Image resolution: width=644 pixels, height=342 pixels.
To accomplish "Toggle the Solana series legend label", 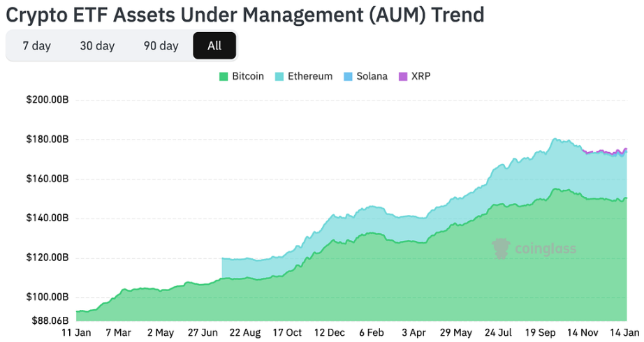I will coord(372,76).
